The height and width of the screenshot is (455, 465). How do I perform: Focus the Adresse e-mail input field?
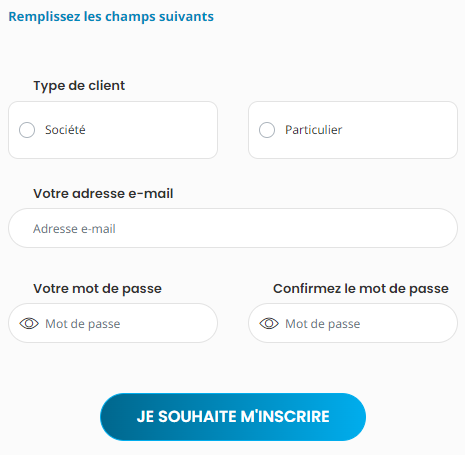(233, 228)
